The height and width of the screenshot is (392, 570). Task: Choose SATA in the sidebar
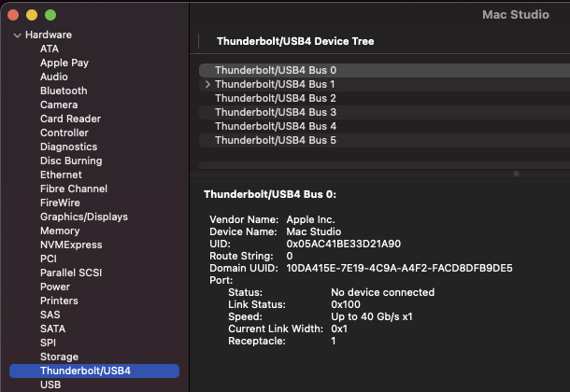pos(52,329)
